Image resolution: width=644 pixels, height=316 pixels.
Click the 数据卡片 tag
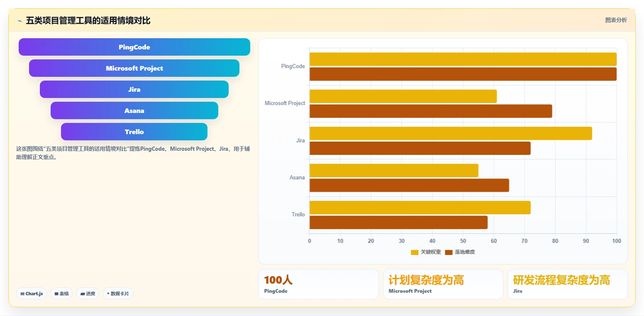click(x=118, y=294)
